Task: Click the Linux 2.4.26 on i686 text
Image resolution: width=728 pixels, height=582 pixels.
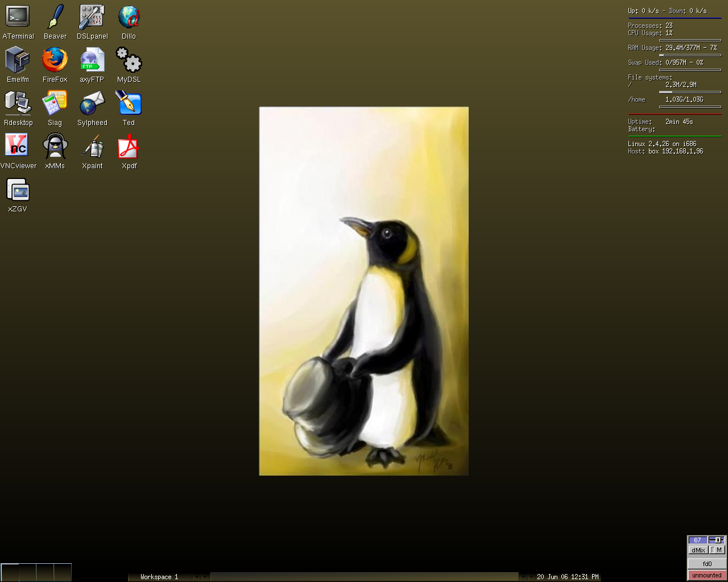Action: tap(662, 144)
